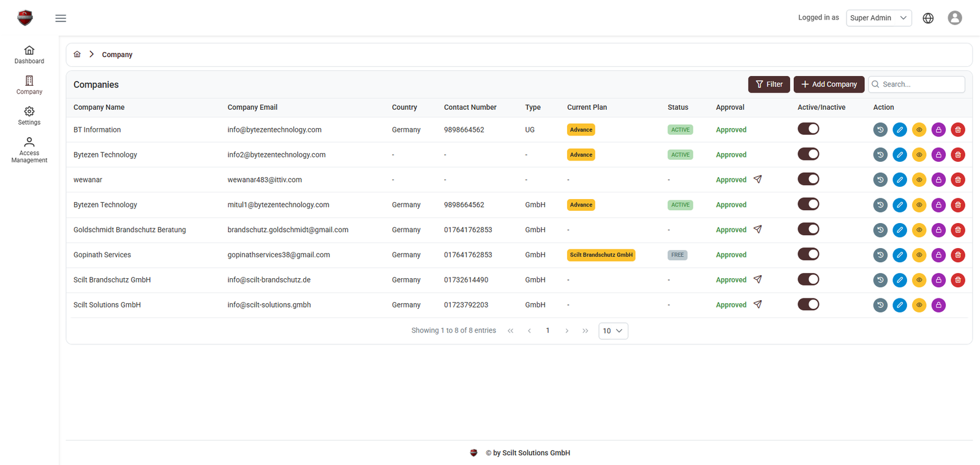
Task: Click the Scilt Brandschutz GmbH plan badge
Action: coord(601,255)
